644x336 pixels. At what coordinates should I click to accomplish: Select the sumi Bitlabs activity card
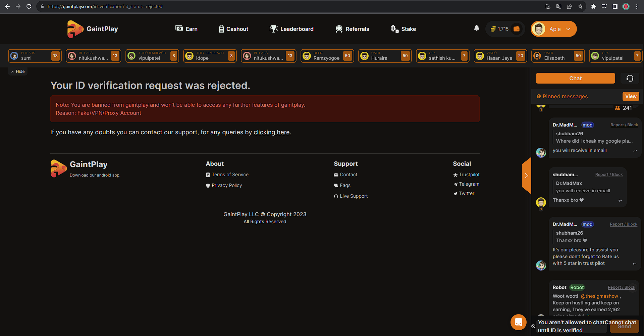[35, 56]
